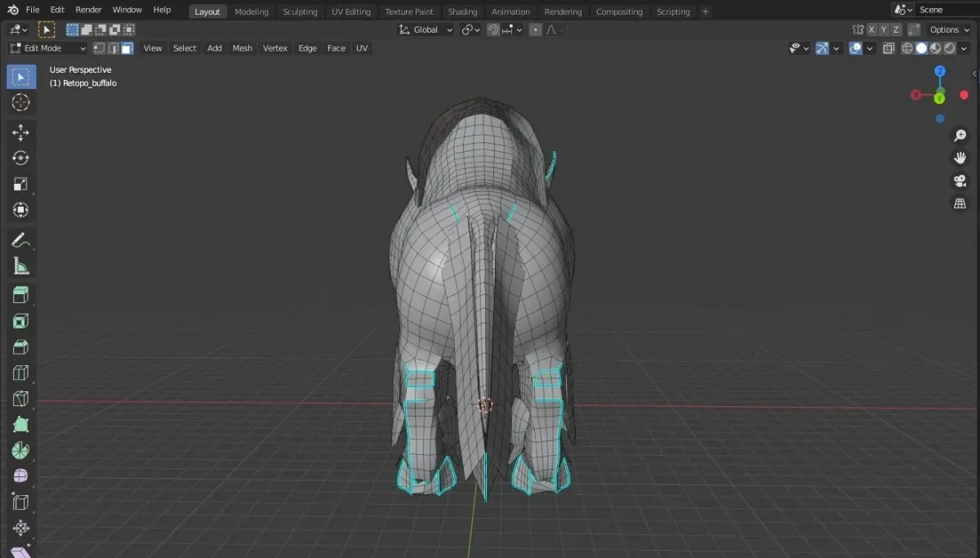
Task: Open the editor type dropdown
Action: pos(18,29)
